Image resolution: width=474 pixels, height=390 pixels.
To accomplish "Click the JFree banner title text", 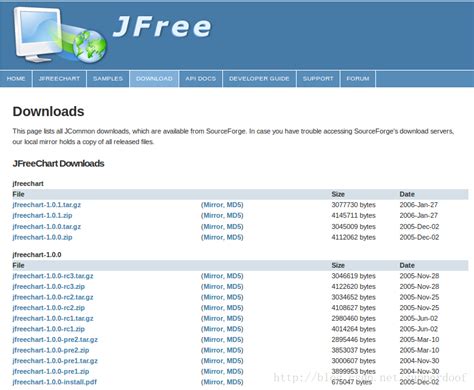I will (162, 27).
